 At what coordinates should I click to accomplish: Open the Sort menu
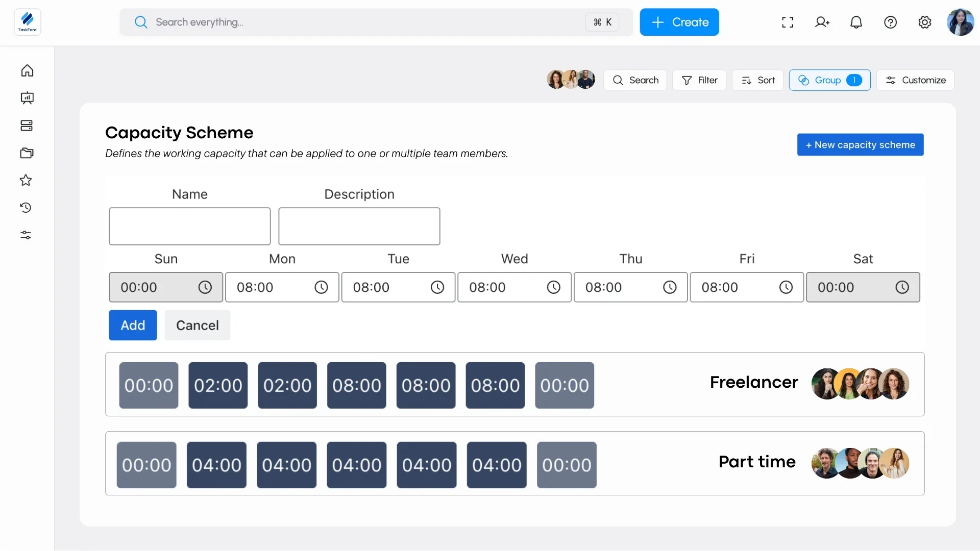[x=757, y=80]
